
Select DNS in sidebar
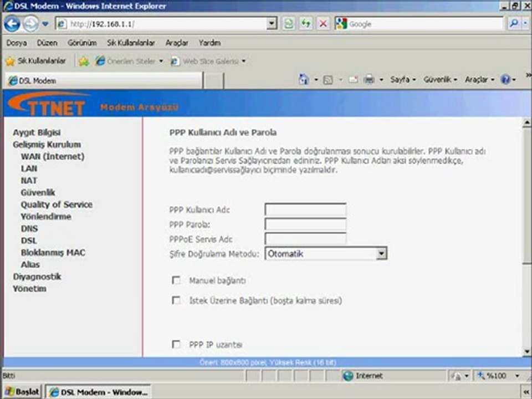tap(29, 229)
